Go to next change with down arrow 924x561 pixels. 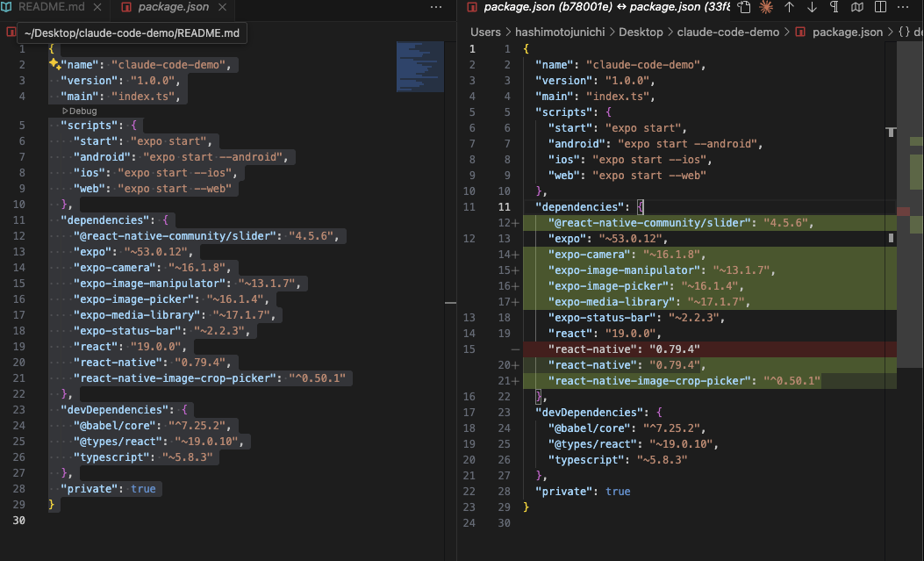tap(812, 7)
